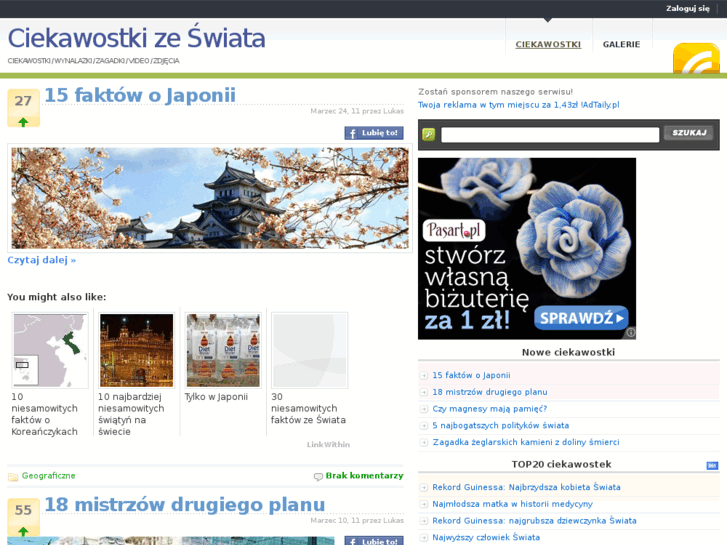Open the orange RSS feed icon
This screenshot has height=545, width=727.
click(696, 58)
